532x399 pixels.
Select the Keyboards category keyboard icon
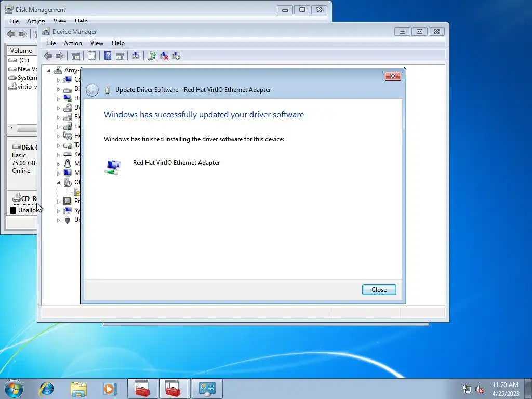[68, 154]
